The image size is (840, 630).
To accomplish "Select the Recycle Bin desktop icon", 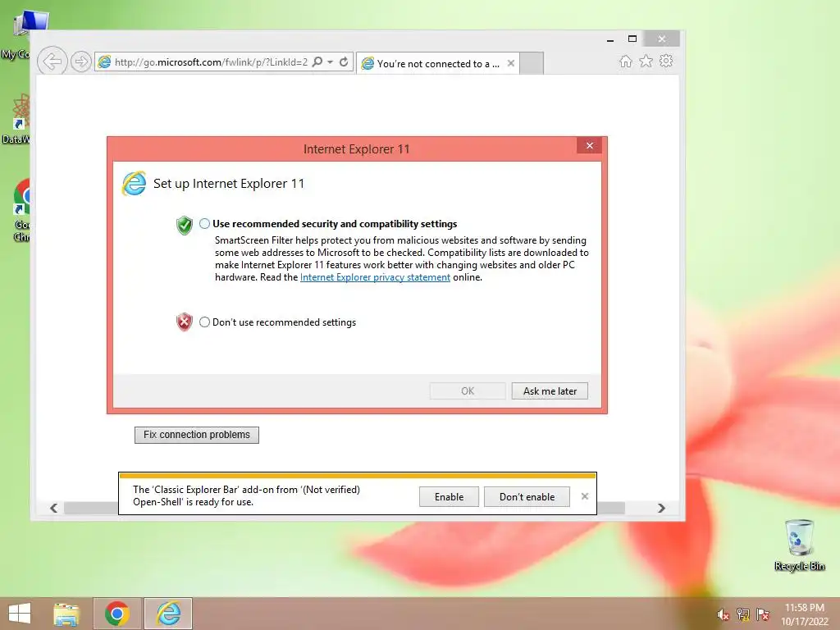I will (x=799, y=545).
